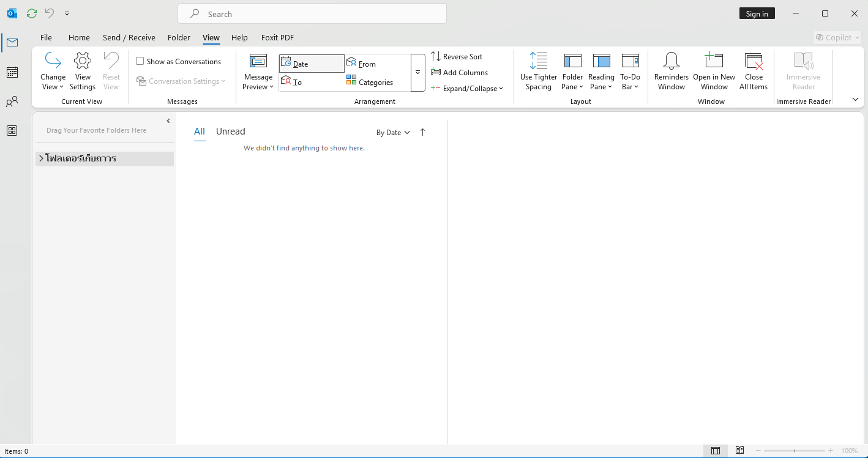Click into the Search box
868x458 pixels.
point(312,14)
